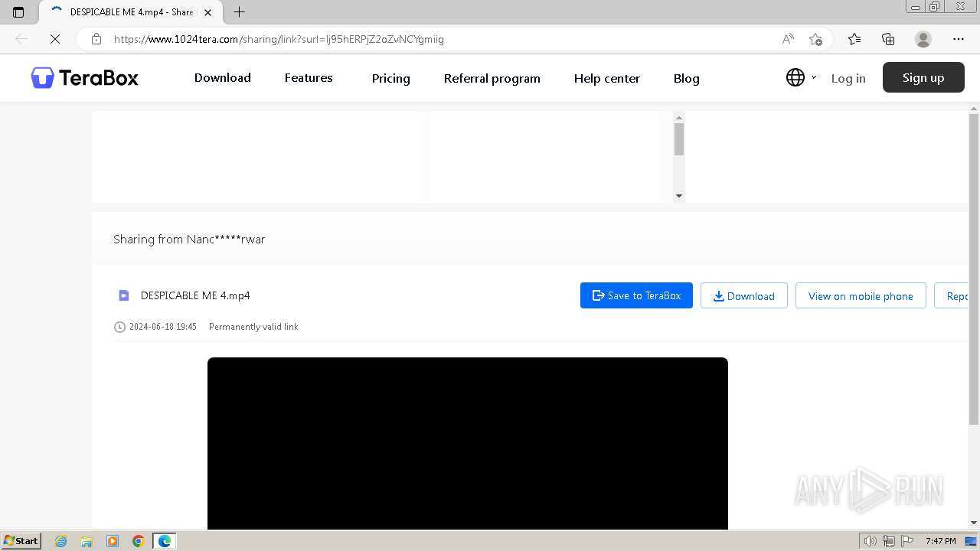Download DESPICABLE ME 4.mp4
Image resolution: width=980 pixels, height=551 pixels.
pos(744,295)
